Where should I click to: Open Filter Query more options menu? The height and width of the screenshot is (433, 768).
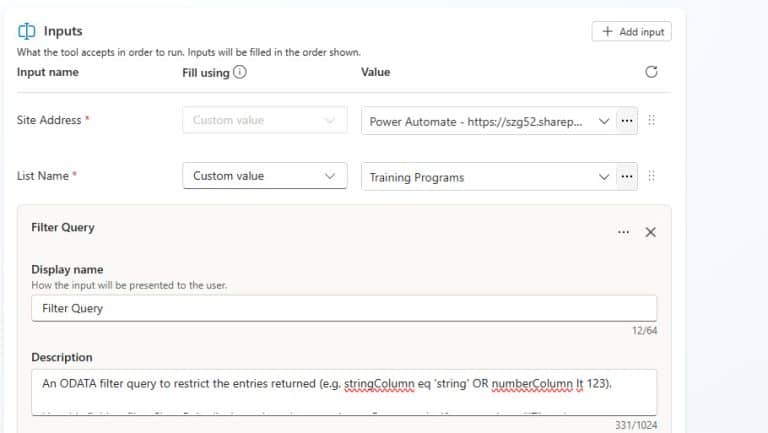tap(623, 232)
